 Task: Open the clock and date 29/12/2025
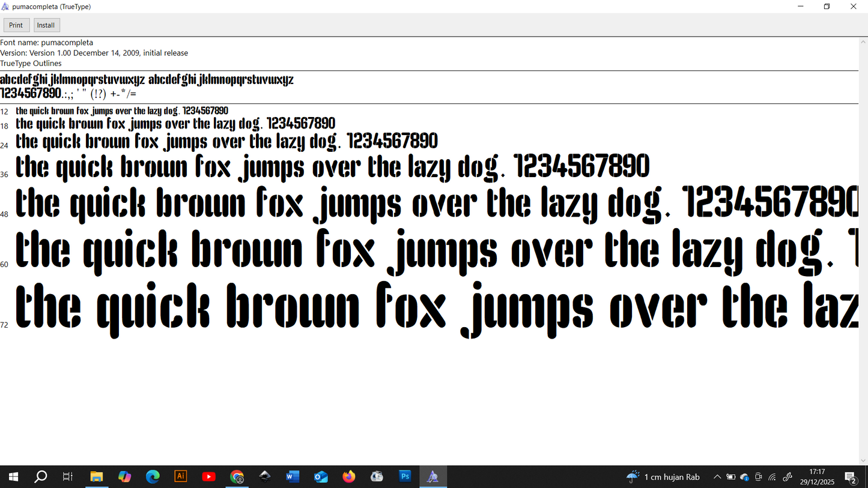pos(817,477)
